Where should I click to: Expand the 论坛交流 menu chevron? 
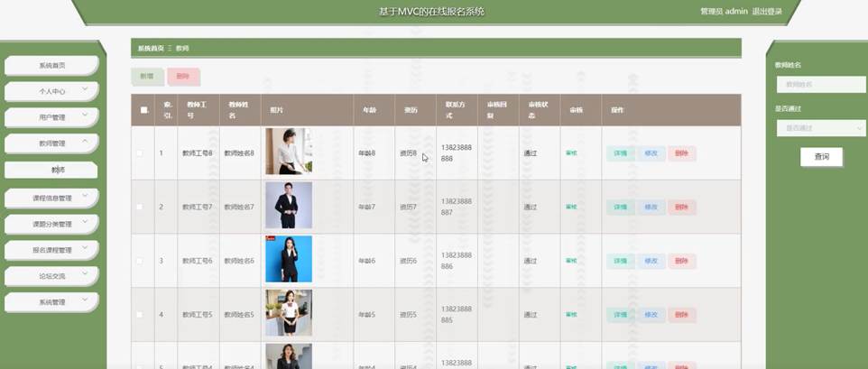pyautogui.click(x=85, y=273)
